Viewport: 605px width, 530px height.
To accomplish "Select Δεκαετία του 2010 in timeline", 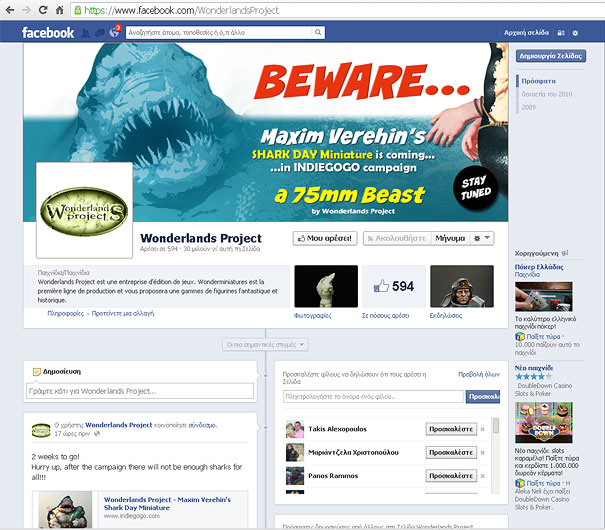I will coord(547,94).
